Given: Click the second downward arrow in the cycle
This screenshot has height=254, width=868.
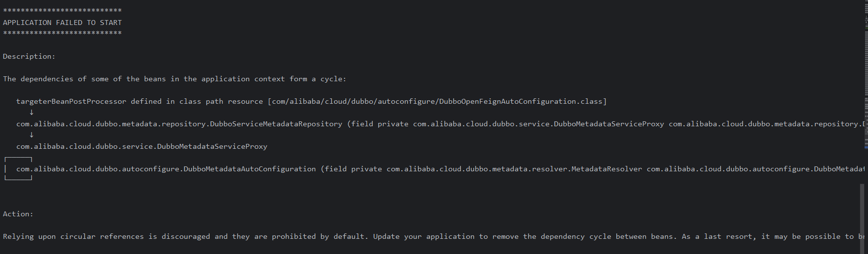Looking at the screenshot, I should coord(32,135).
